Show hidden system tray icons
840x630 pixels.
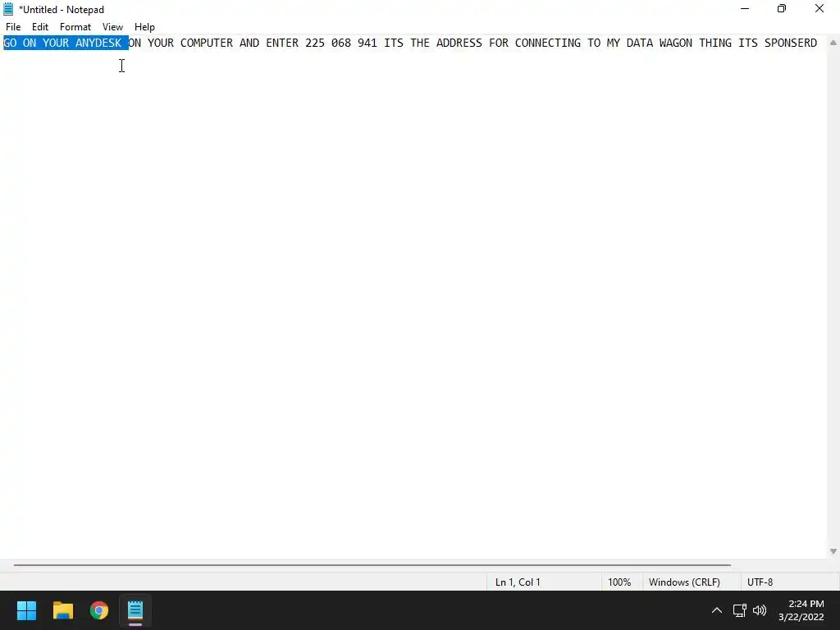pyautogui.click(x=717, y=610)
